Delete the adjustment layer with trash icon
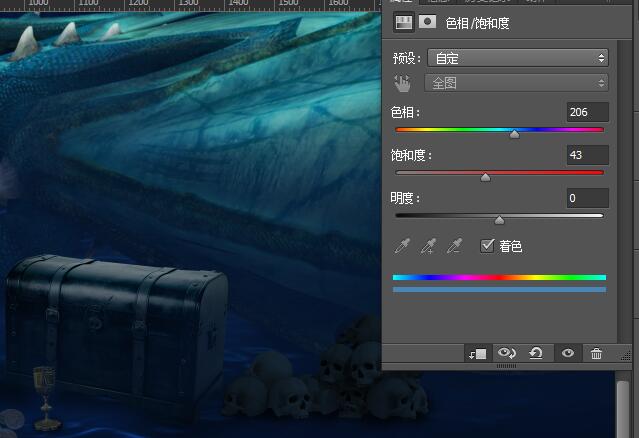This screenshot has height=438, width=639. point(596,353)
